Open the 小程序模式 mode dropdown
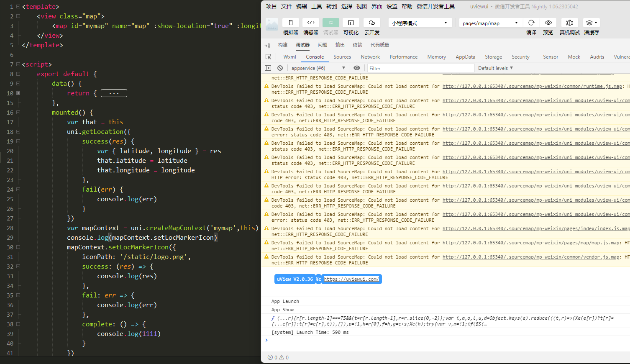 click(420, 23)
